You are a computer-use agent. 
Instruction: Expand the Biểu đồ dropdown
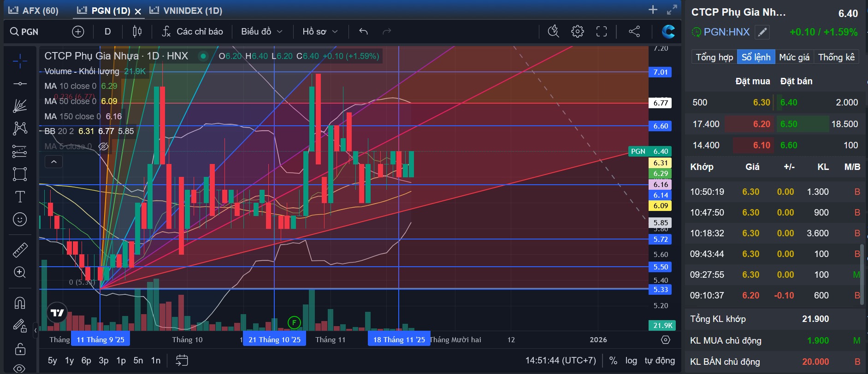(261, 32)
